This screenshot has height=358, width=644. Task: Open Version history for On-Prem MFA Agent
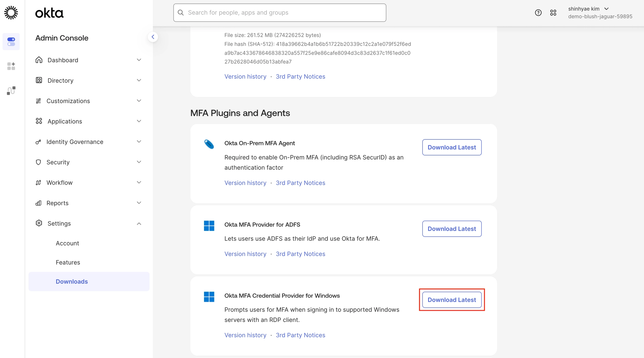pyautogui.click(x=245, y=183)
